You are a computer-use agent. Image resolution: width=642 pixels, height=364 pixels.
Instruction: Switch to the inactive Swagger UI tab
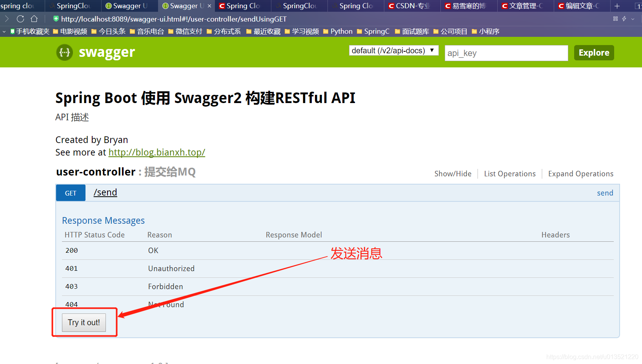130,6
